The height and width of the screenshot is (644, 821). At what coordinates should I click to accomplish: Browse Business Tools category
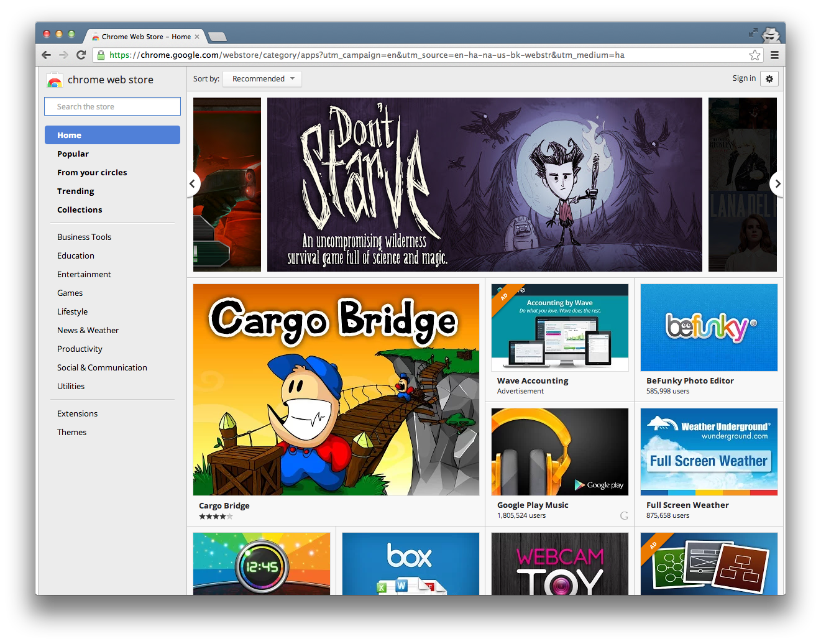point(84,237)
